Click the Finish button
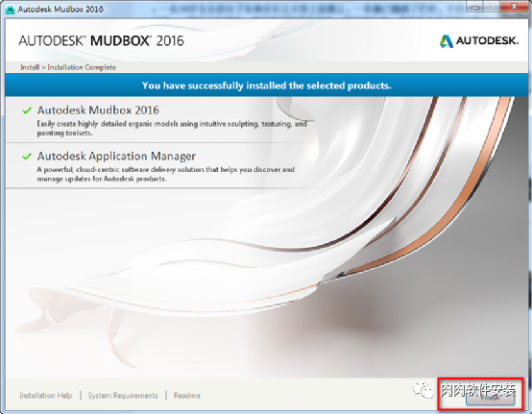The width and height of the screenshot is (532, 414). point(491,398)
